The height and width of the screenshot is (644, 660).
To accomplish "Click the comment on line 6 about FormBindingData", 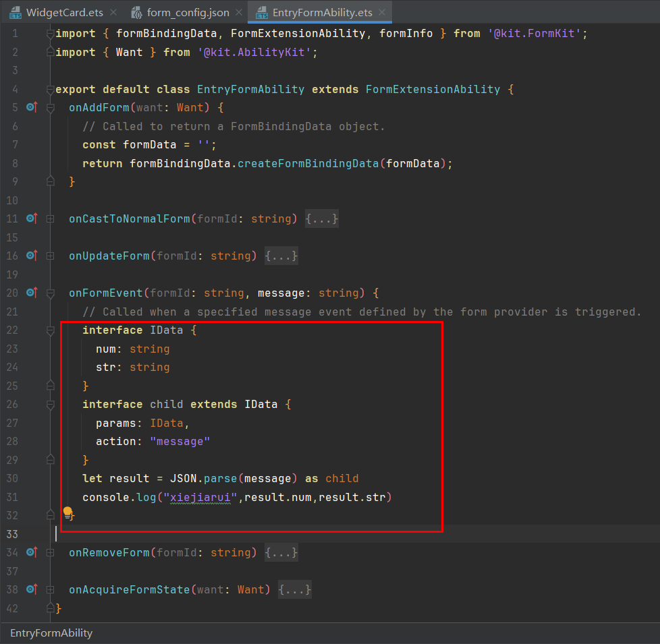I will tap(233, 126).
